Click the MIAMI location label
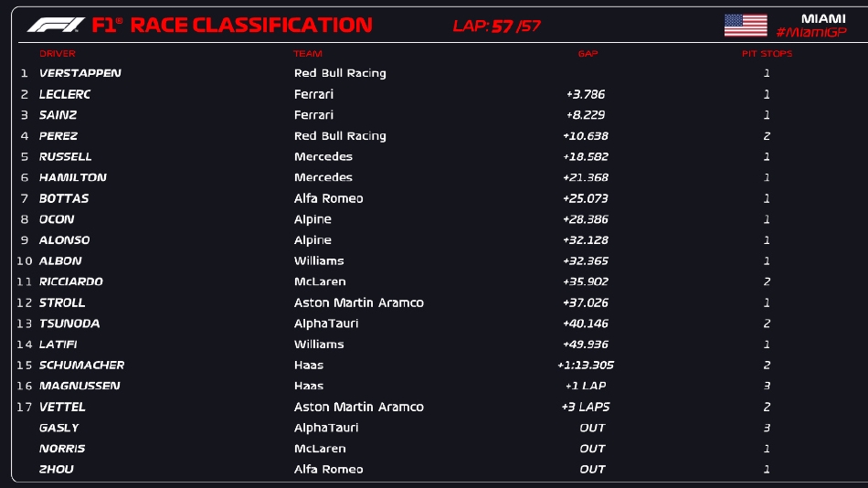The height and width of the screenshot is (488, 868). (x=822, y=18)
